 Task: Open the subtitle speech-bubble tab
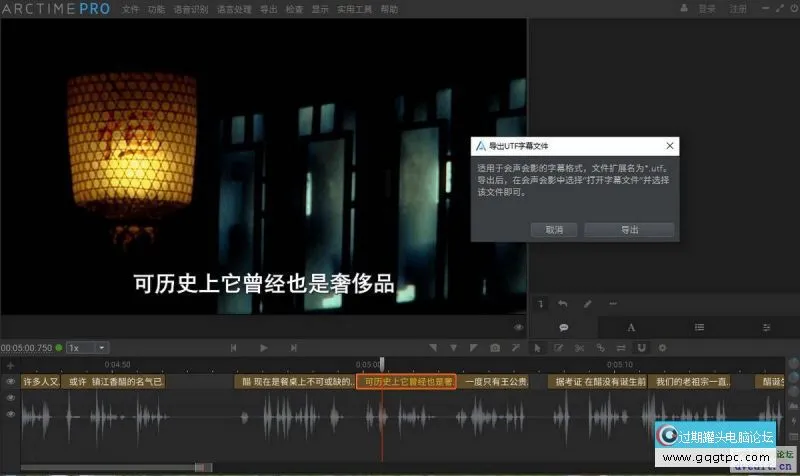(x=564, y=327)
